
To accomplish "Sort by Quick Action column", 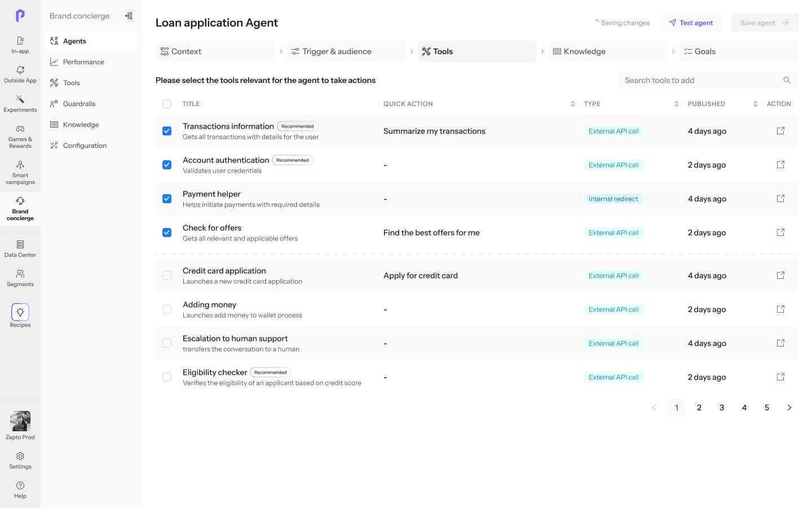I will tap(573, 104).
